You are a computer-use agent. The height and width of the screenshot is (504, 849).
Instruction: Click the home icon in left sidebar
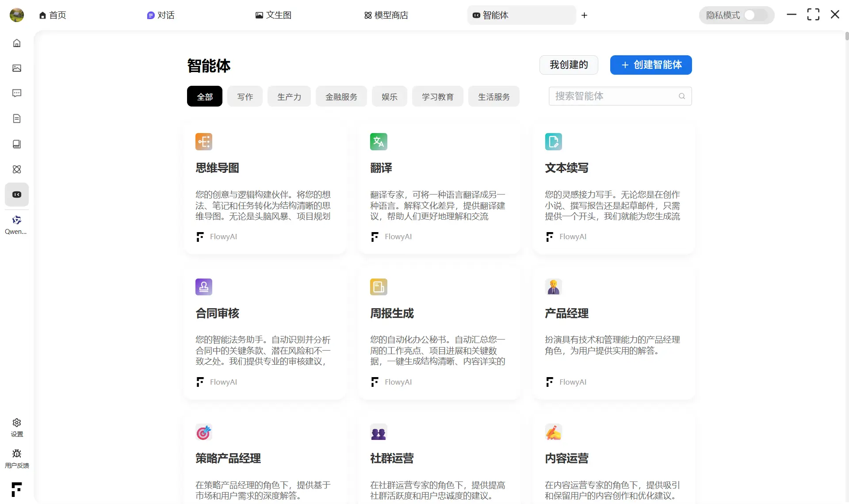coord(17,43)
